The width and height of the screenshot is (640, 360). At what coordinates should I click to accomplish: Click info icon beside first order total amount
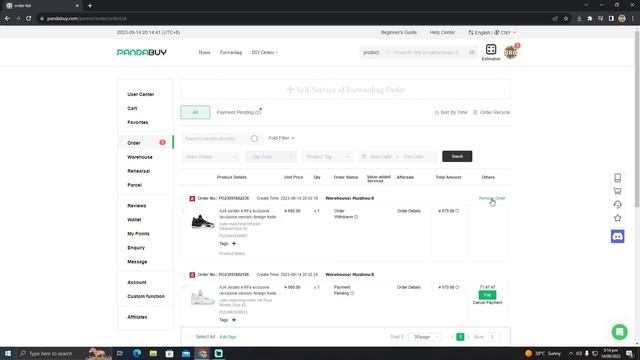(457, 211)
